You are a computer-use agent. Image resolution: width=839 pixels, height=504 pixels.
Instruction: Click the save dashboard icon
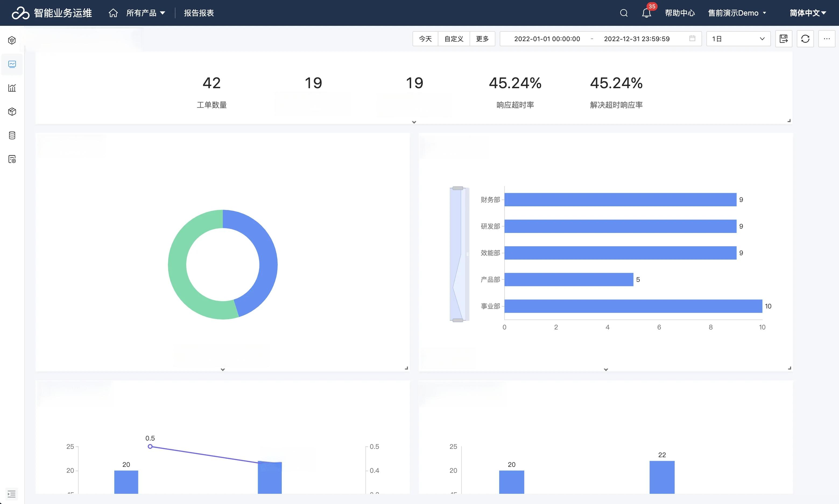point(784,39)
